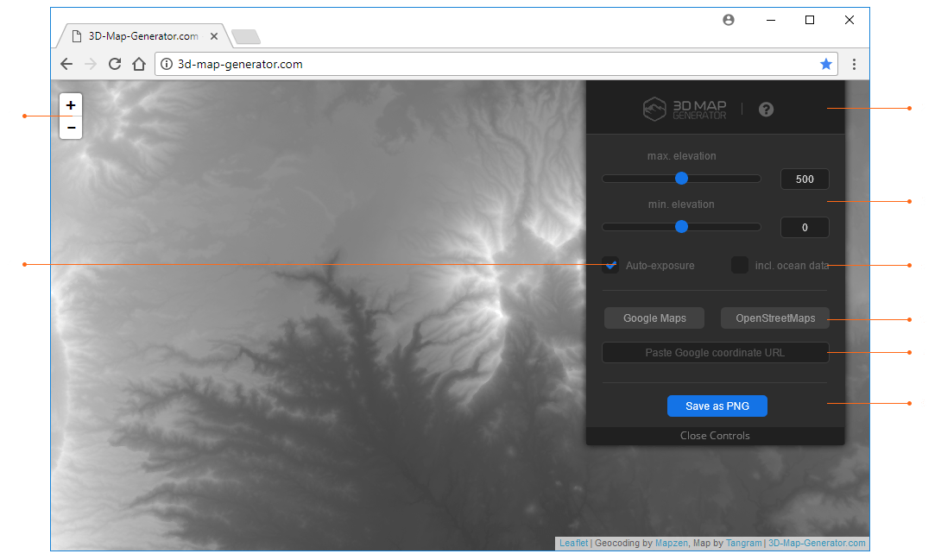Viewport: 941px width, 560px height.
Task: Adjust the max. elevation slider
Action: point(681,178)
